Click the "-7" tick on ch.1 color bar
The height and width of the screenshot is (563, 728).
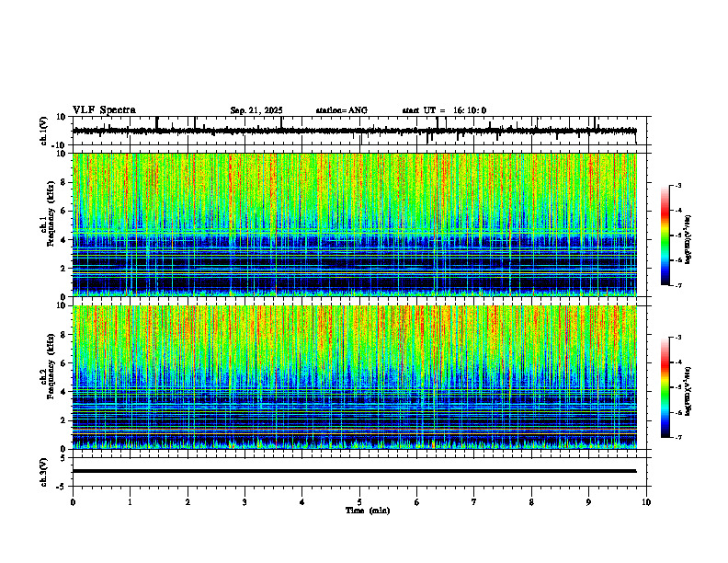pyautogui.click(x=677, y=285)
